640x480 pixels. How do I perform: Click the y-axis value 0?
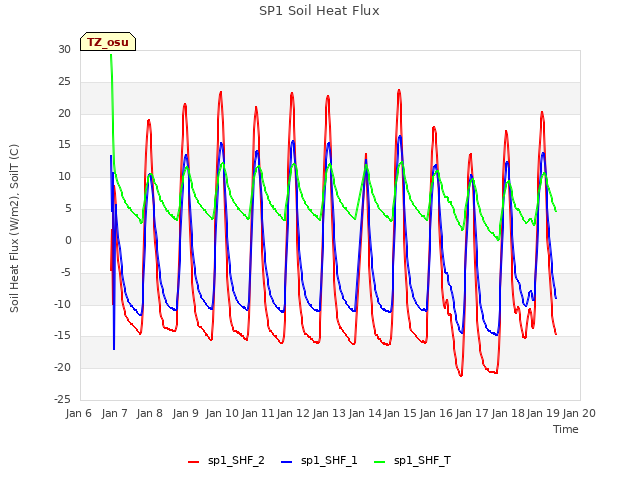pyautogui.click(x=68, y=240)
